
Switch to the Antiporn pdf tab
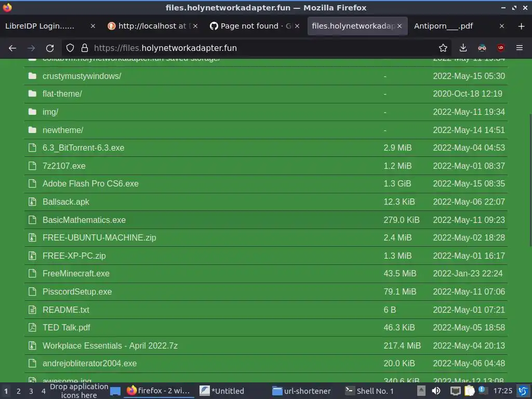[444, 26]
